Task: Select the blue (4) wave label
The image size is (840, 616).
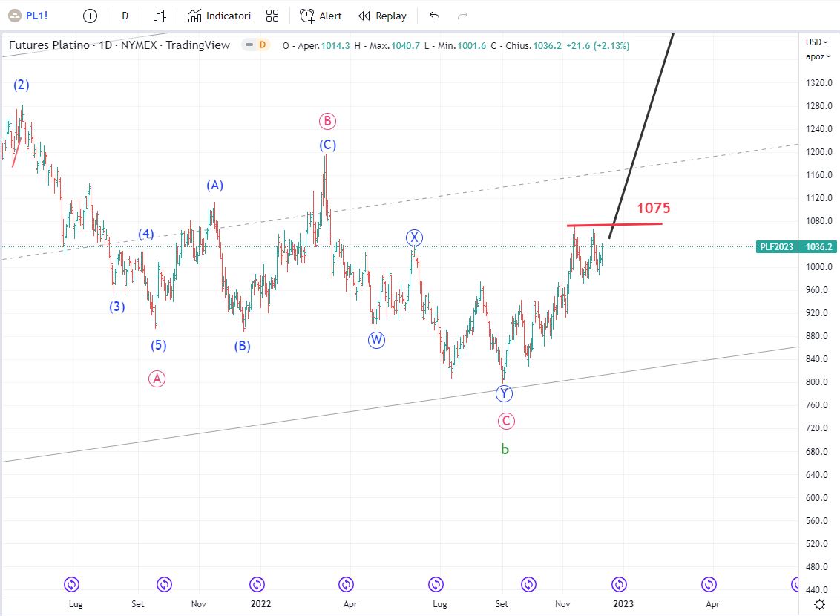Action: [x=146, y=234]
